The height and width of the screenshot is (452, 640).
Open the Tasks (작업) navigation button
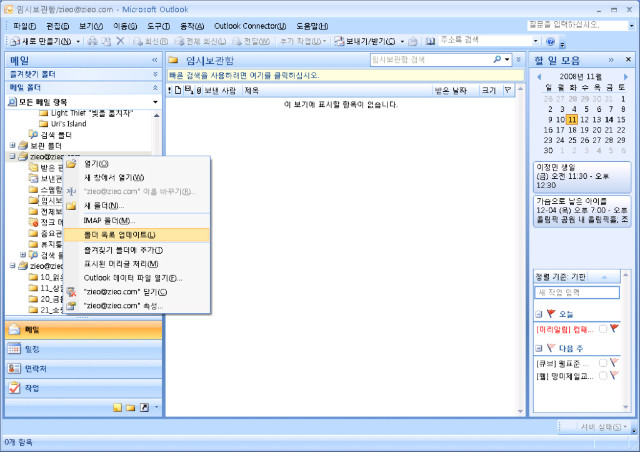83,388
